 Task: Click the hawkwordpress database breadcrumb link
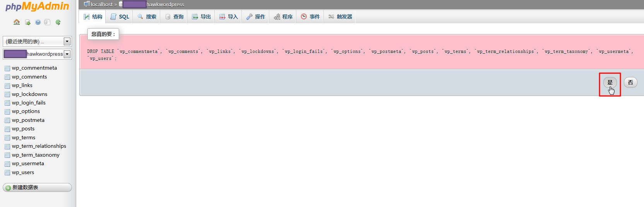pyautogui.click(x=154, y=4)
